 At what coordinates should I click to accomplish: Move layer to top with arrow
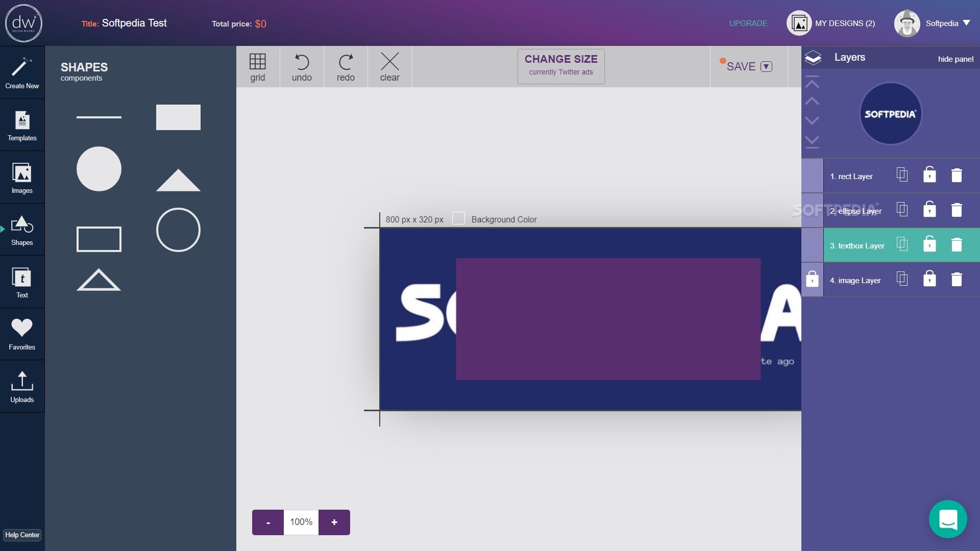point(812,83)
